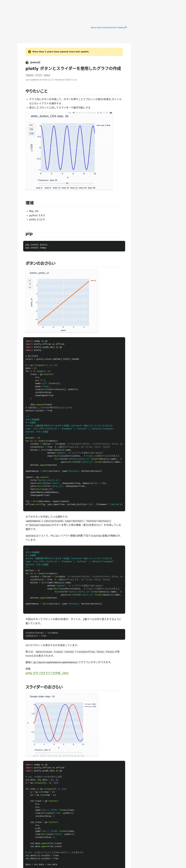Open the author avatar of shu32

point(27,62)
